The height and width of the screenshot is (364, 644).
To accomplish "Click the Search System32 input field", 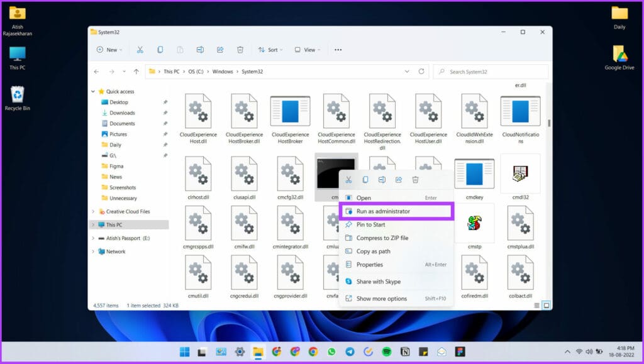I will [x=491, y=71].
